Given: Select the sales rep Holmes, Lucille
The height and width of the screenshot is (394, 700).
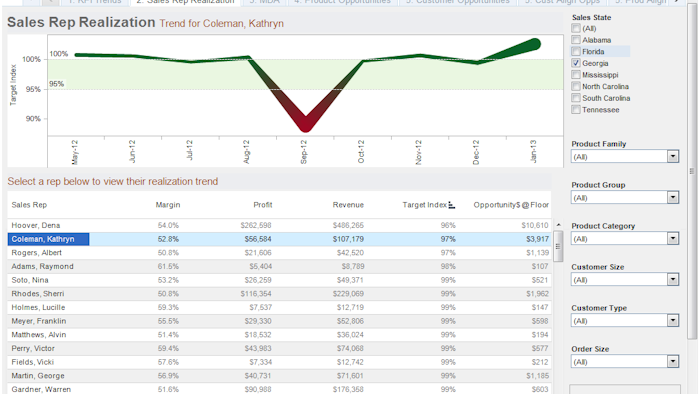Looking at the screenshot, I should [38, 307].
